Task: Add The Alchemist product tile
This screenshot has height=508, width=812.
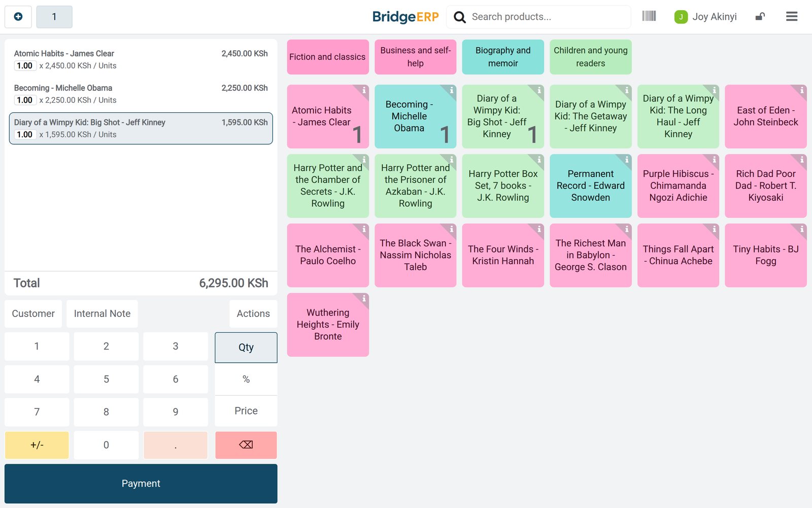Action: point(328,256)
